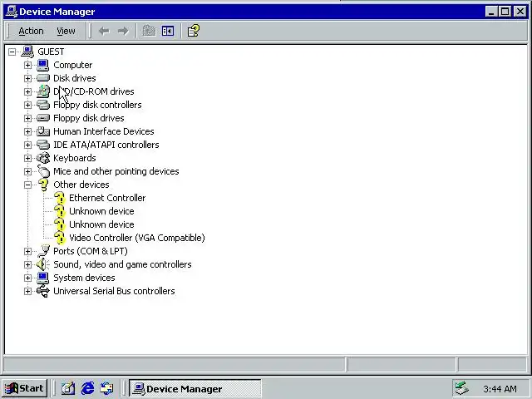Click the Ports (COM & LPT) plug icon
Screen dimensions: 532x399
click(x=43, y=251)
